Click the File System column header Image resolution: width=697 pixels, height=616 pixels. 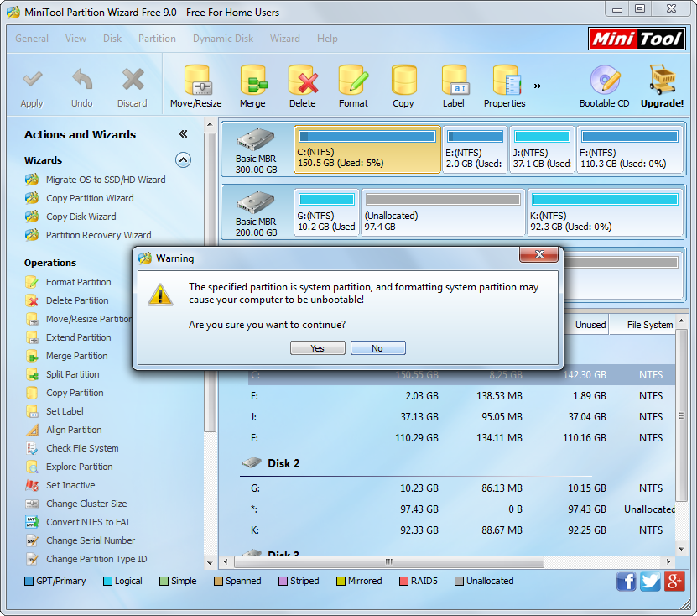pos(642,325)
